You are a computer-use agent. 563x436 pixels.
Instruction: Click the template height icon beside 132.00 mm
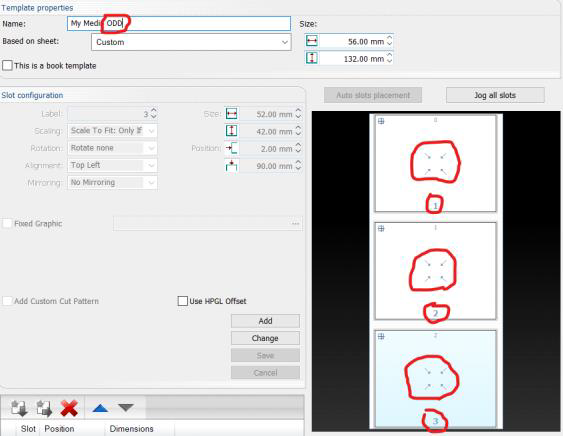[x=312, y=58]
